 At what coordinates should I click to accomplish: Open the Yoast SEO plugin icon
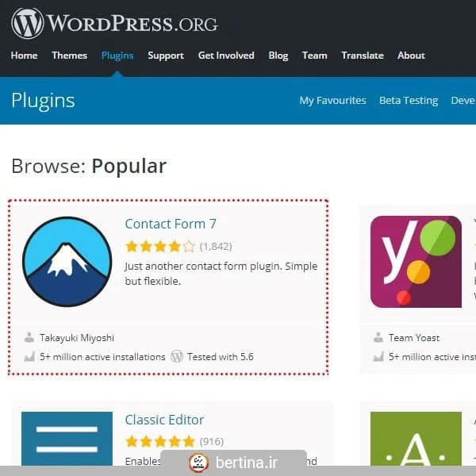tap(416, 262)
